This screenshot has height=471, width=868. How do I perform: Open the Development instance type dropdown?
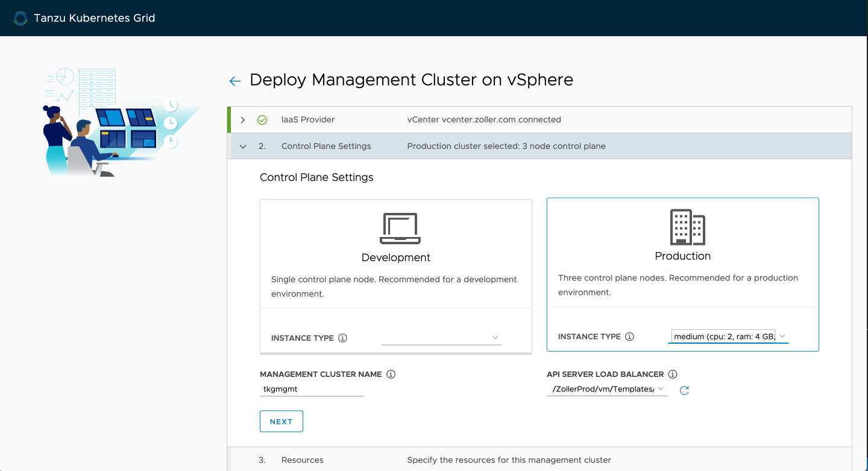pos(441,338)
